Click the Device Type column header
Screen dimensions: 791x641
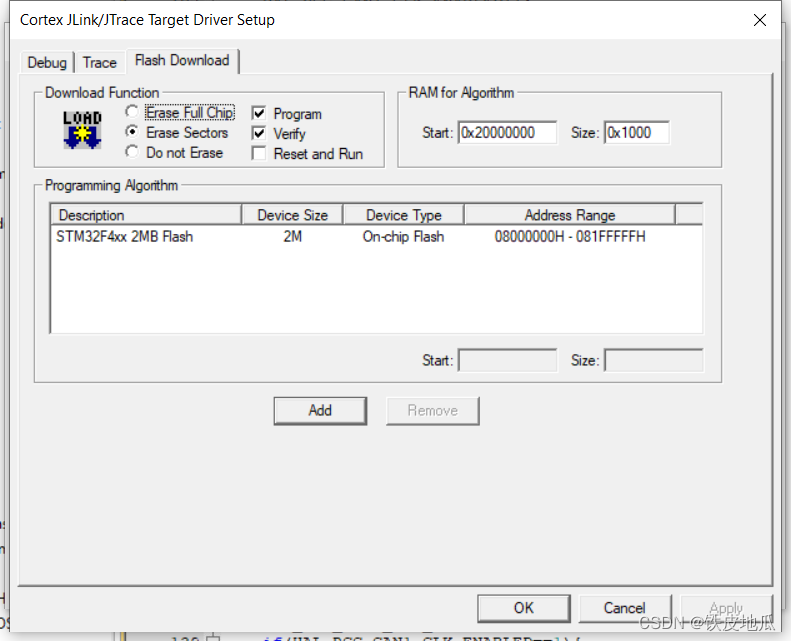[404, 215]
